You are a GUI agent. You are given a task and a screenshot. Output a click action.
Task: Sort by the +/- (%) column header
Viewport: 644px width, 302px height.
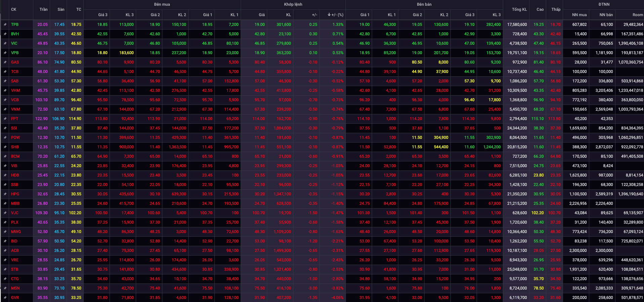pos(335,15)
